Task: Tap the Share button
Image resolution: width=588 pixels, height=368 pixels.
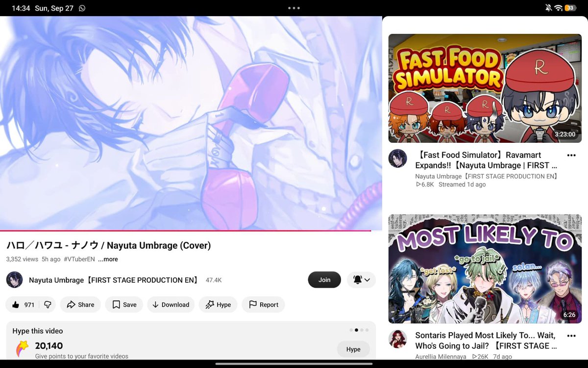Action: (80, 305)
